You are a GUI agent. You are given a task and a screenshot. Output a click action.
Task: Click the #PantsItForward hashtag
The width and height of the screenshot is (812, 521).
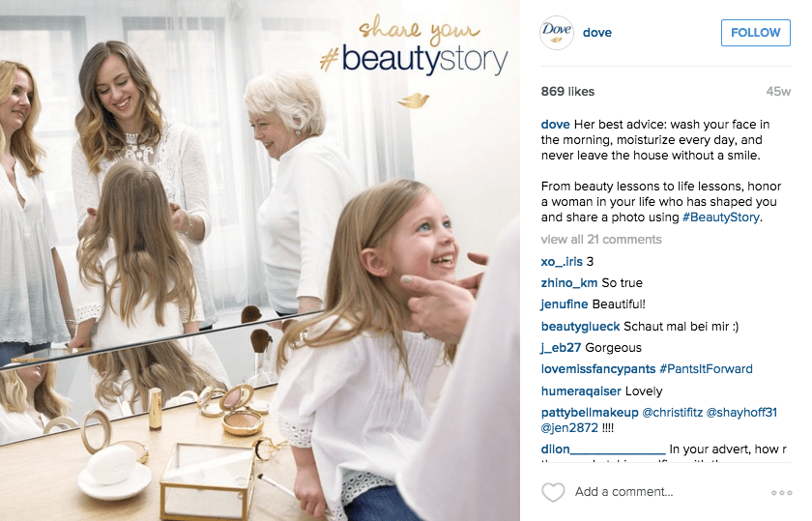(x=706, y=368)
